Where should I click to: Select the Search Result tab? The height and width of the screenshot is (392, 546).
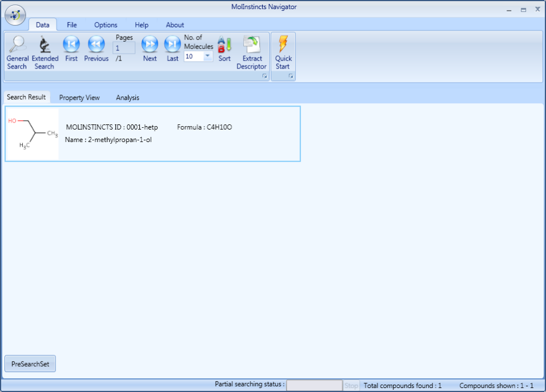(x=26, y=97)
